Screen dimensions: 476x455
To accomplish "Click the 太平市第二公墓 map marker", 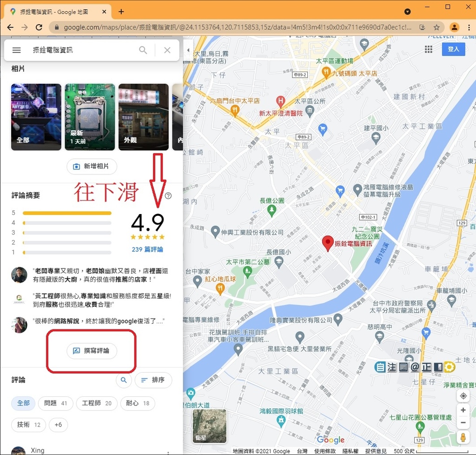I will point(247,272).
